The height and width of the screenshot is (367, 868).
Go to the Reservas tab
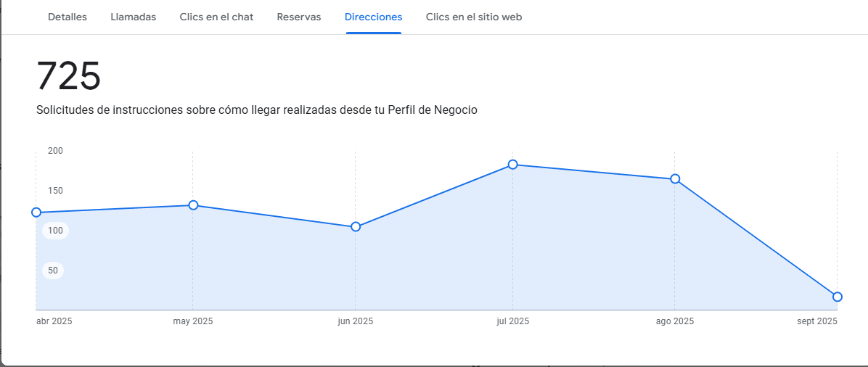point(299,17)
